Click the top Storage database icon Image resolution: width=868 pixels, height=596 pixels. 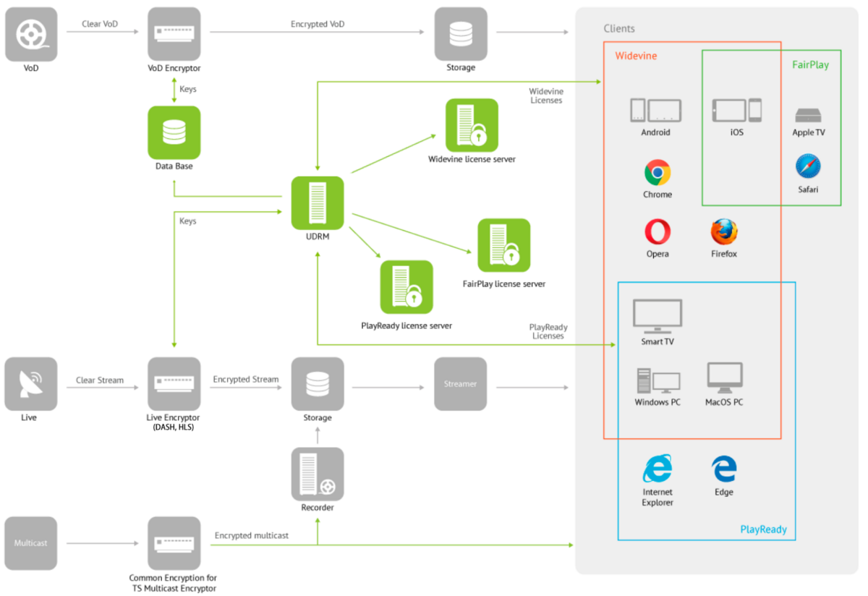[461, 34]
